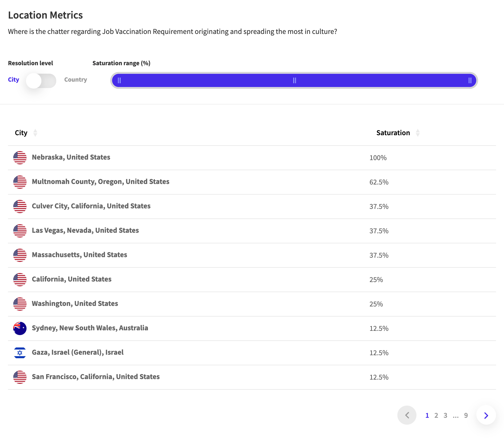Sort table by Saturation column arrows
Image resolution: width=504 pixels, height=448 pixels.
point(418,133)
